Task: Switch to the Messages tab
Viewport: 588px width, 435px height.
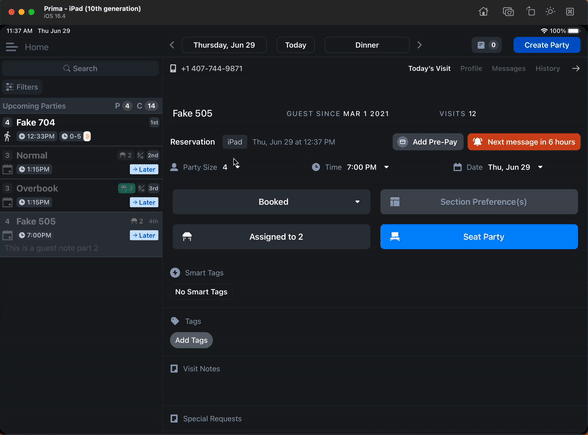Action: click(x=508, y=69)
